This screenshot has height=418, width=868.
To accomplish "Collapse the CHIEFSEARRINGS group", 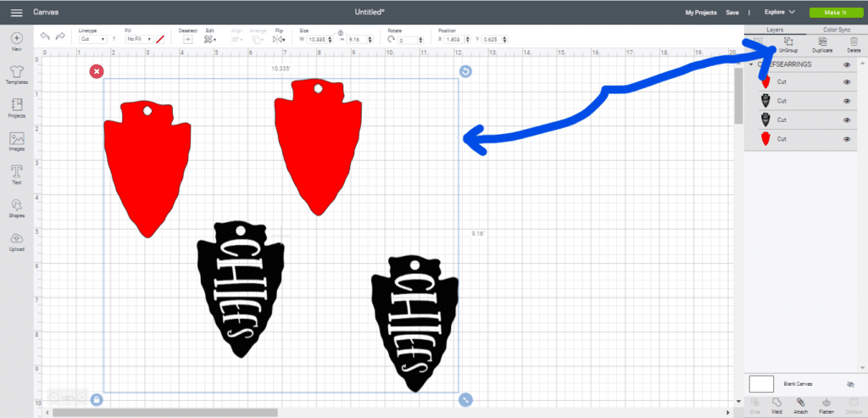I will (752, 65).
